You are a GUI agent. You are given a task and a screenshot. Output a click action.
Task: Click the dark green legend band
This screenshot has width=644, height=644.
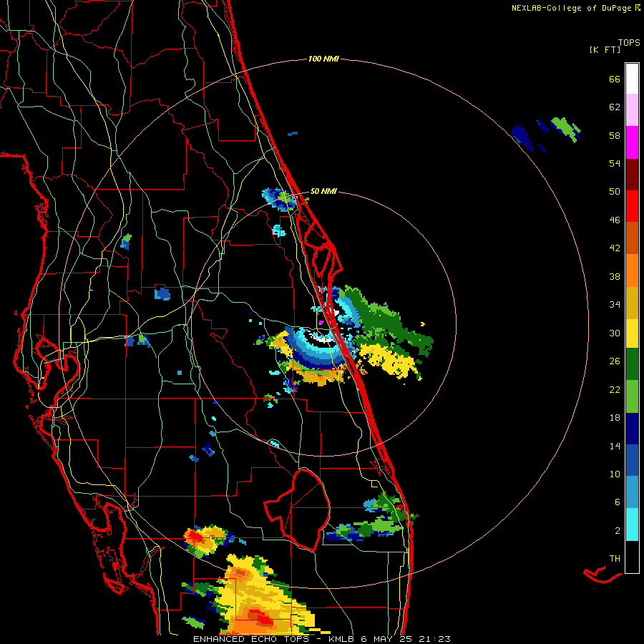[x=632, y=364]
